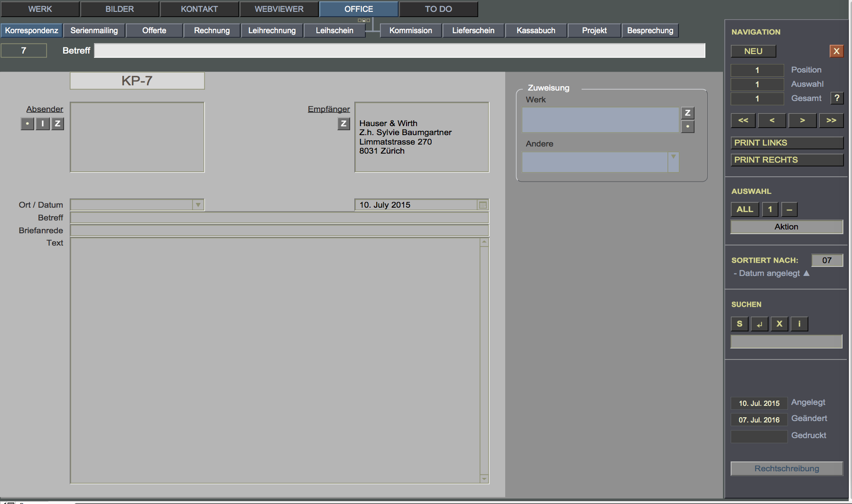
Task: Click into the Briefanrede input field
Action: click(x=279, y=230)
